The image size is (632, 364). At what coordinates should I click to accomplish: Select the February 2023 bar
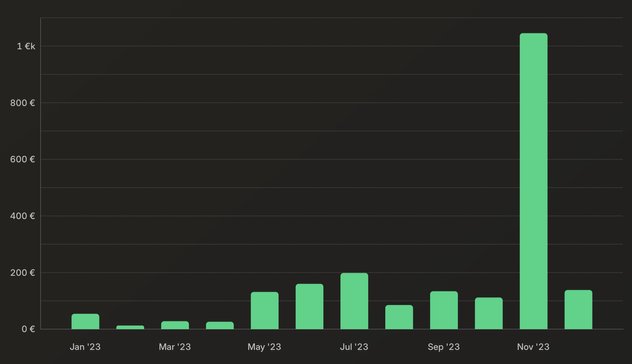[x=130, y=327]
